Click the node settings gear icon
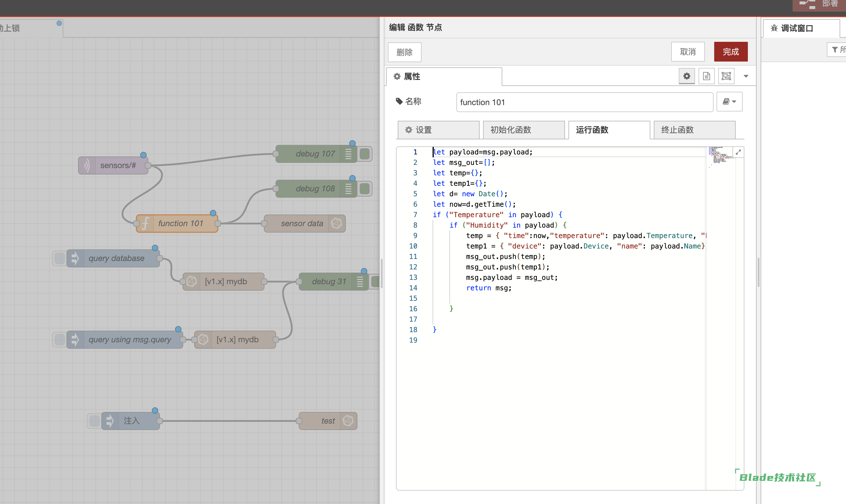 [x=687, y=76]
